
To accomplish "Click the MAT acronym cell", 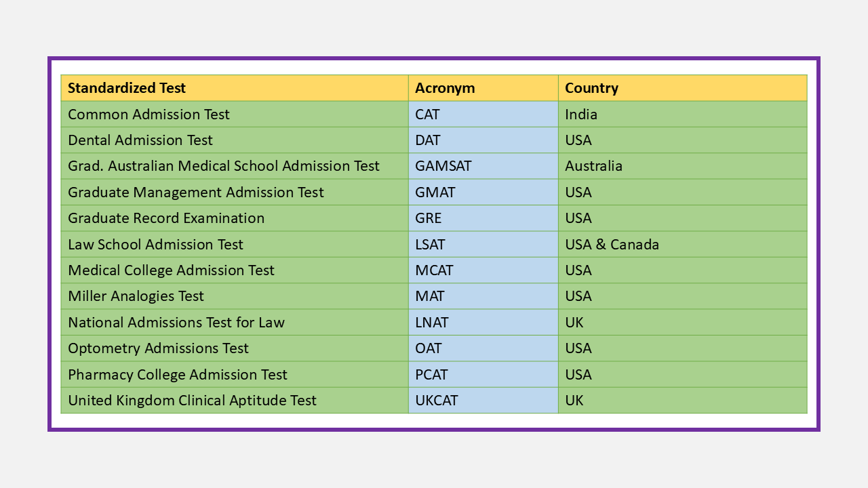I will click(x=484, y=296).
